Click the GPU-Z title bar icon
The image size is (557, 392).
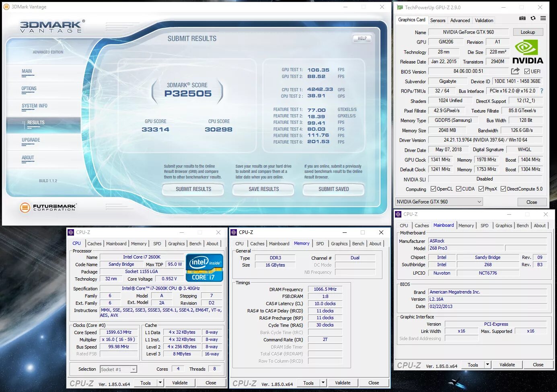400,7
